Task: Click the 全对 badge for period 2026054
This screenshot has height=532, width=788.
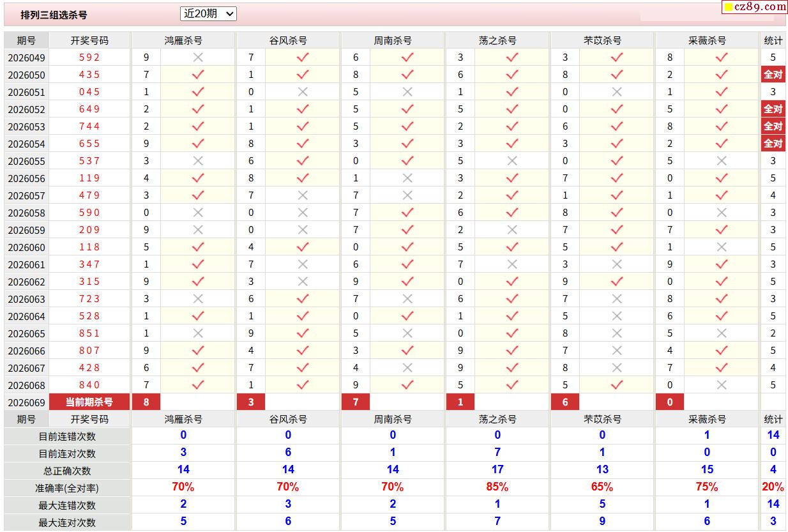Action: (773, 144)
